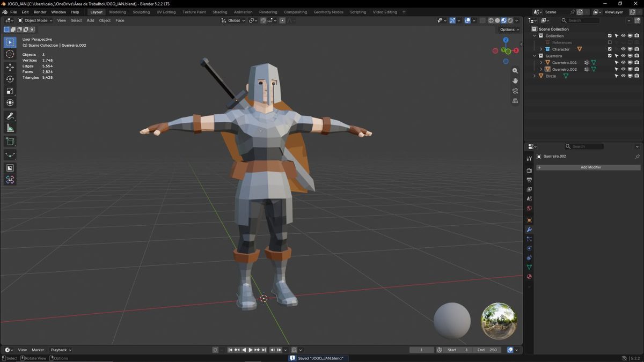Toggle Character collection exclude checkbox
This screenshot has height=362, width=644.
point(610,49)
